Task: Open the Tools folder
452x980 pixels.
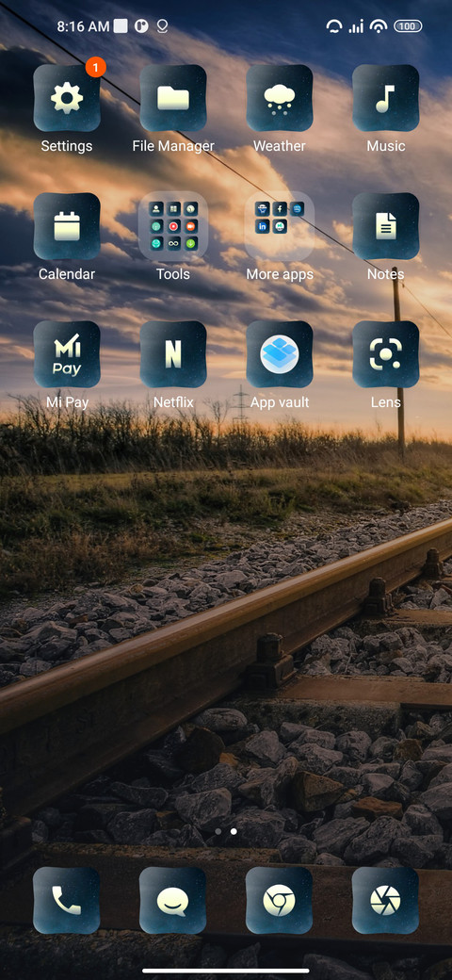Action: [173, 226]
